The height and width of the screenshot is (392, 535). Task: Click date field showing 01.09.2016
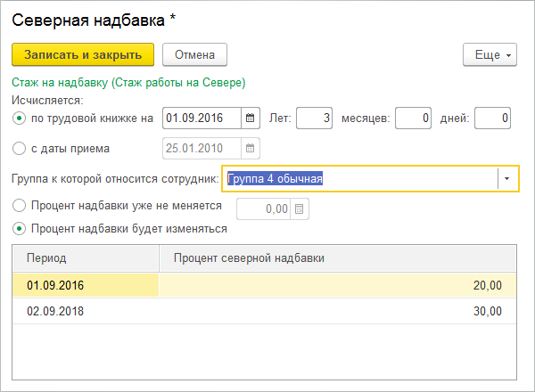[202, 118]
